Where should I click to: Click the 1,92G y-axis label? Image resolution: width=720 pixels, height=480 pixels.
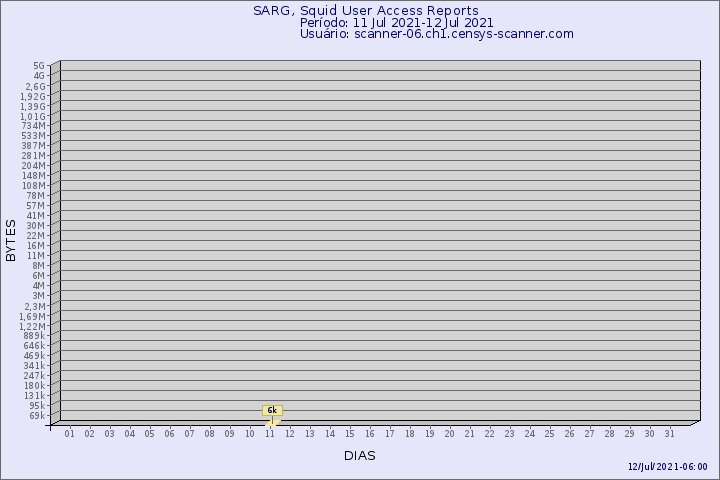tap(33, 96)
